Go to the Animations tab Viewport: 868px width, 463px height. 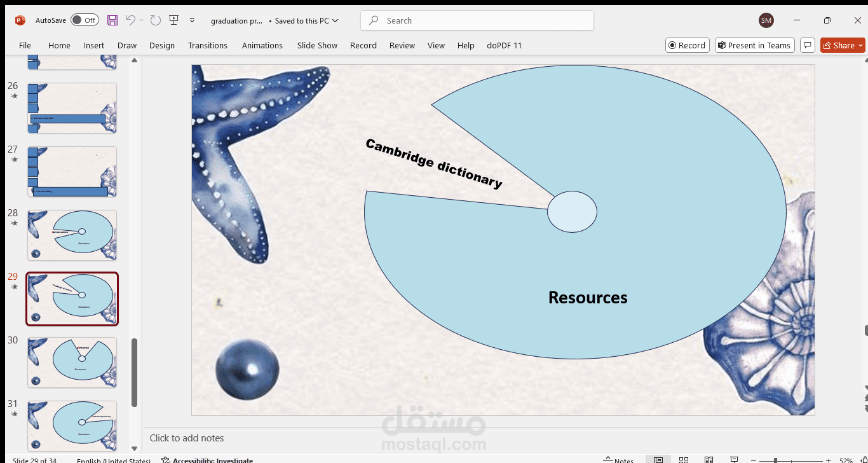click(x=262, y=45)
